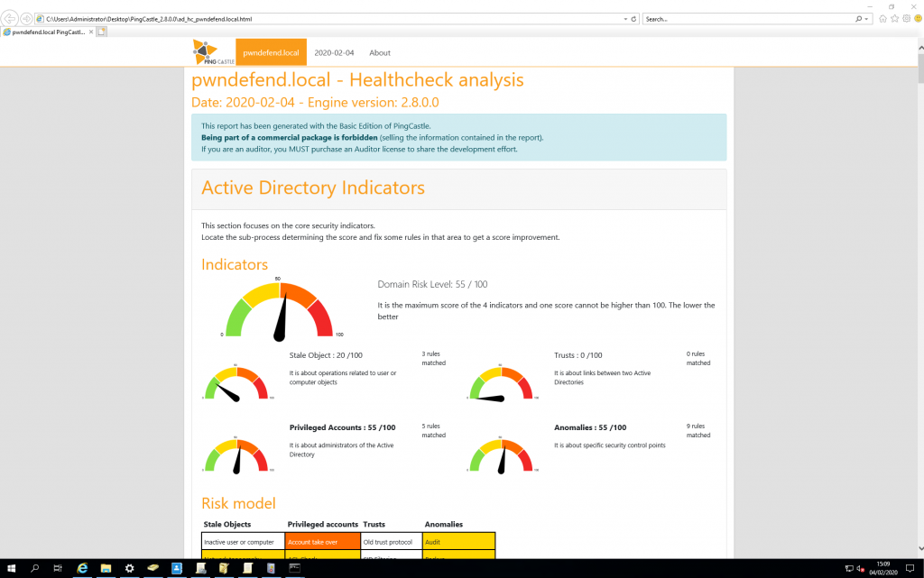Image resolution: width=924 pixels, height=578 pixels.
Task: Open File Explorer from the taskbar
Action: 104,568
